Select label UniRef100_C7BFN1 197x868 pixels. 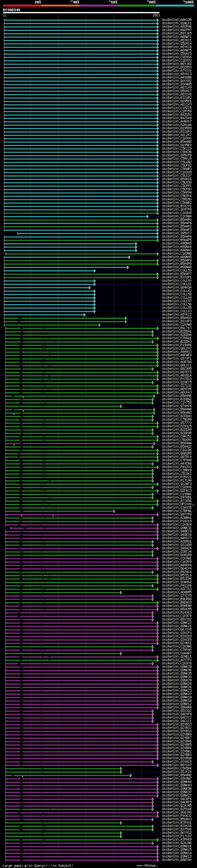176,511
